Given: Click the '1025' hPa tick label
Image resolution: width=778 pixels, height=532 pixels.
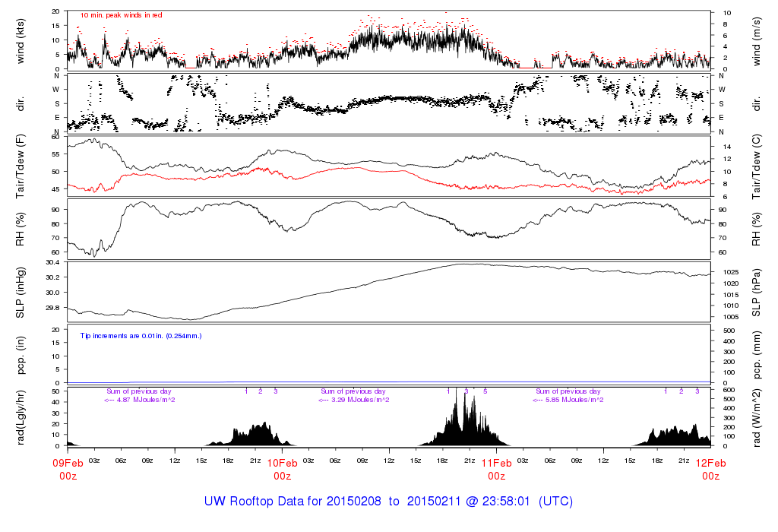Looking at the screenshot, I should (732, 272).
